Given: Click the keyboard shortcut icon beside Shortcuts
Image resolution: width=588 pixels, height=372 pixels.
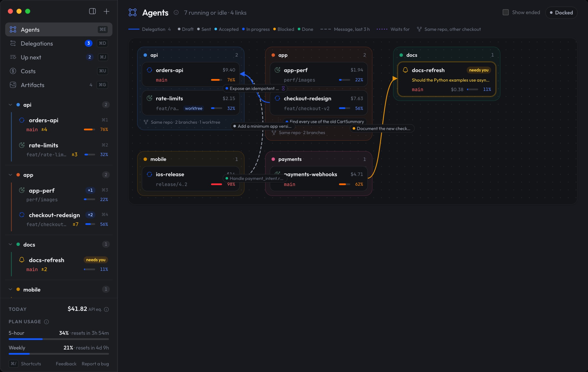Looking at the screenshot, I should click(x=13, y=364).
